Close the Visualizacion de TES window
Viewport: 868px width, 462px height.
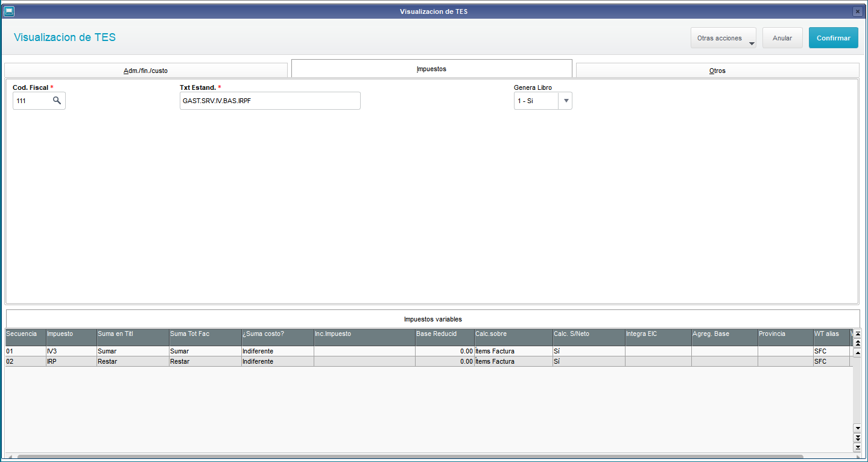pyautogui.click(x=857, y=11)
